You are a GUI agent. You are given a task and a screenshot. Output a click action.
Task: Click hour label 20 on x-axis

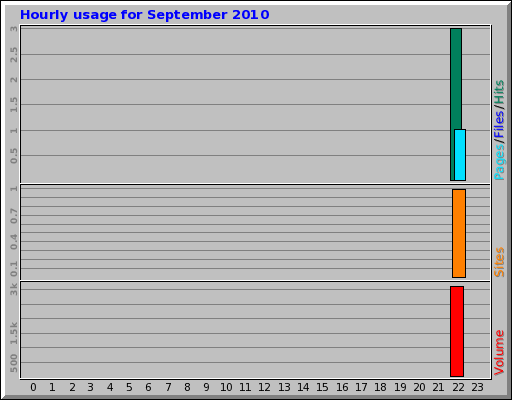coord(419,387)
